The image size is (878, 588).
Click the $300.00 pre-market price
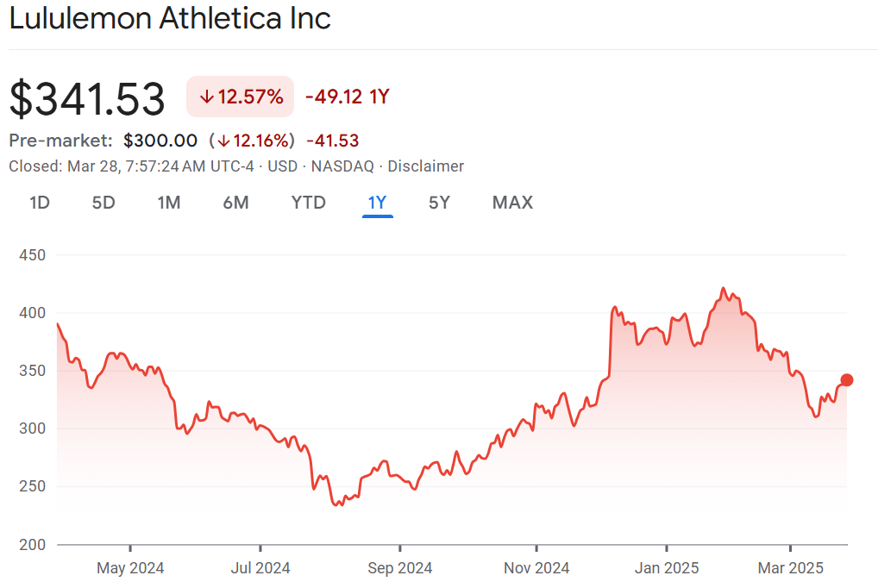point(160,141)
